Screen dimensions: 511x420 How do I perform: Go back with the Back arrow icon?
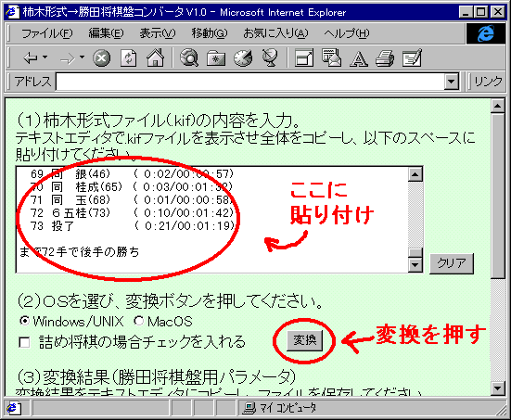tap(31, 58)
